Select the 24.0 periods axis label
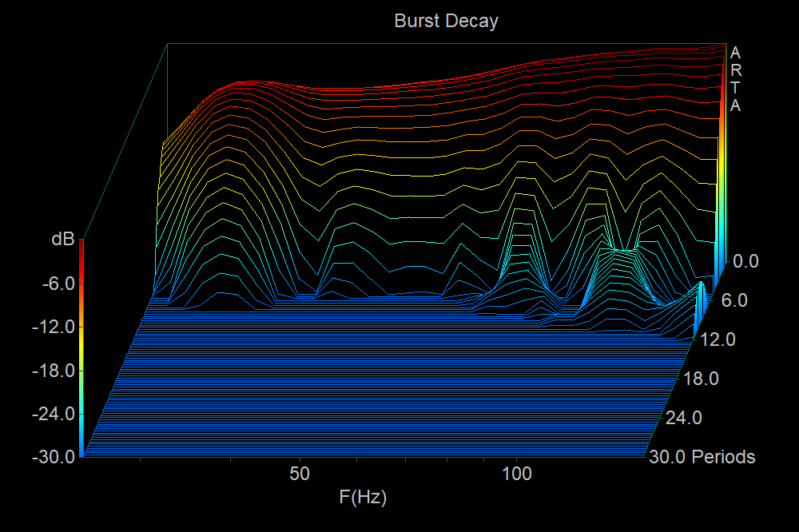The height and width of the screenshot is (532, 799). 686,418
